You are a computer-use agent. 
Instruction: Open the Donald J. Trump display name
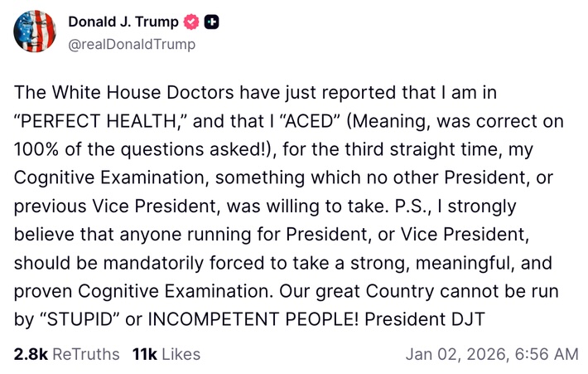123,22
